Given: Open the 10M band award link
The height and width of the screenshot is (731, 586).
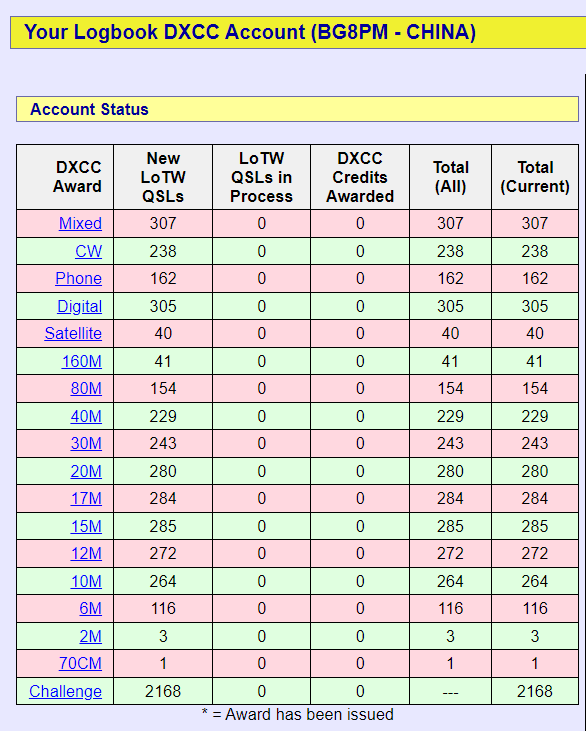Looking at the screenshot, I should 86,581.
